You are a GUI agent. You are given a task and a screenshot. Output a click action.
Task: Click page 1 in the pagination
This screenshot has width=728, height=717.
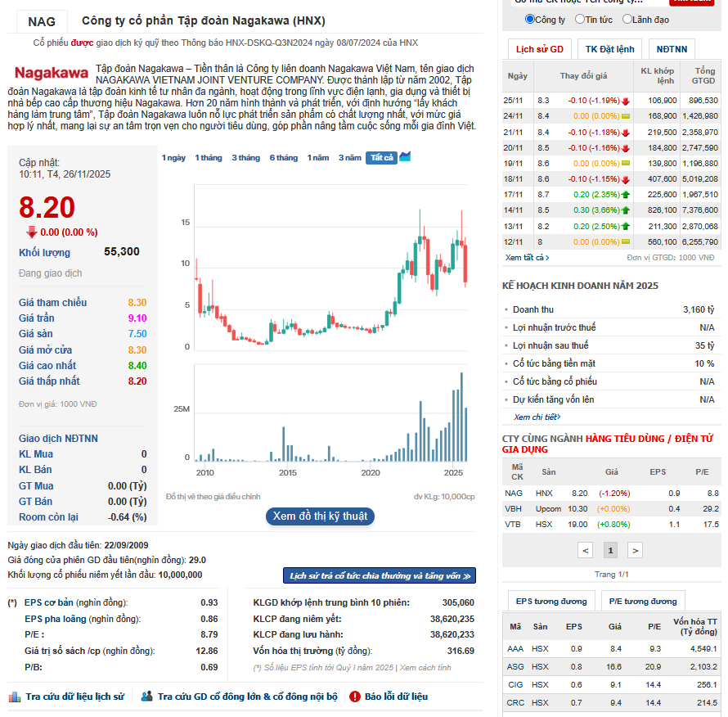click(x=610, y=551)
